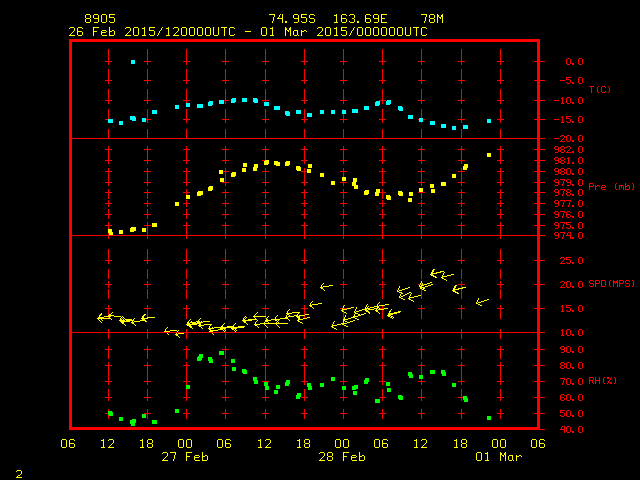Click the -20.0 temperature tick label
This screenshot has width=640, height=480.
tap(569, 139)
